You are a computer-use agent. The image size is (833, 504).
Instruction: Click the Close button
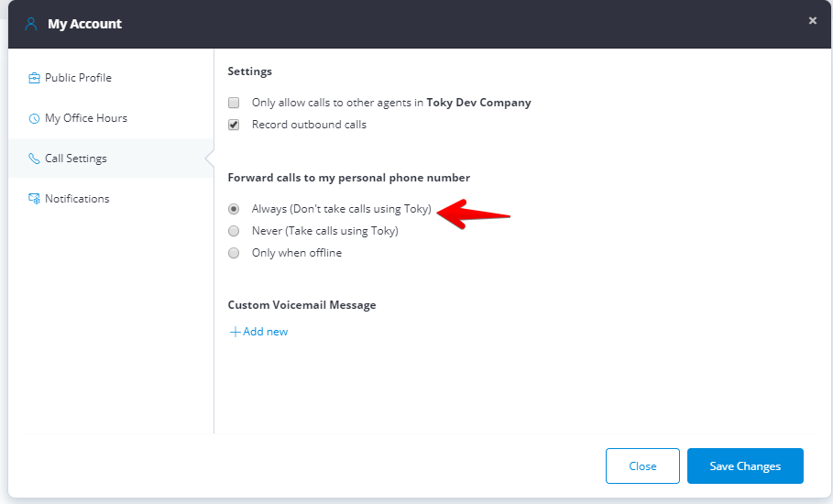click(642, 466)
